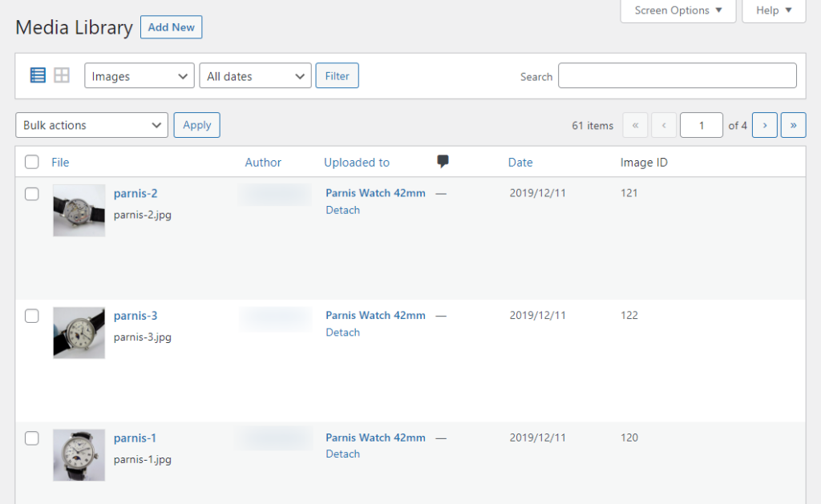This screenshot has width=821, height=504.
Task: Detach parnis-1 from Parnis Watch 42mm
Action: tap(342, 454)
